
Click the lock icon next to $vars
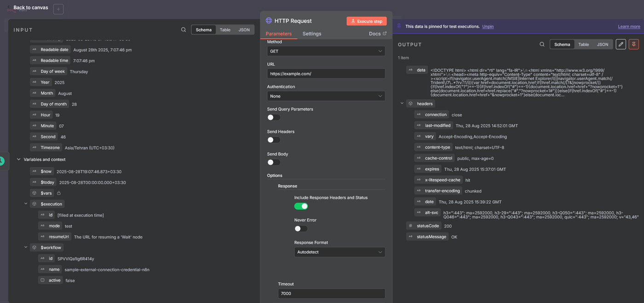(59, 193)
